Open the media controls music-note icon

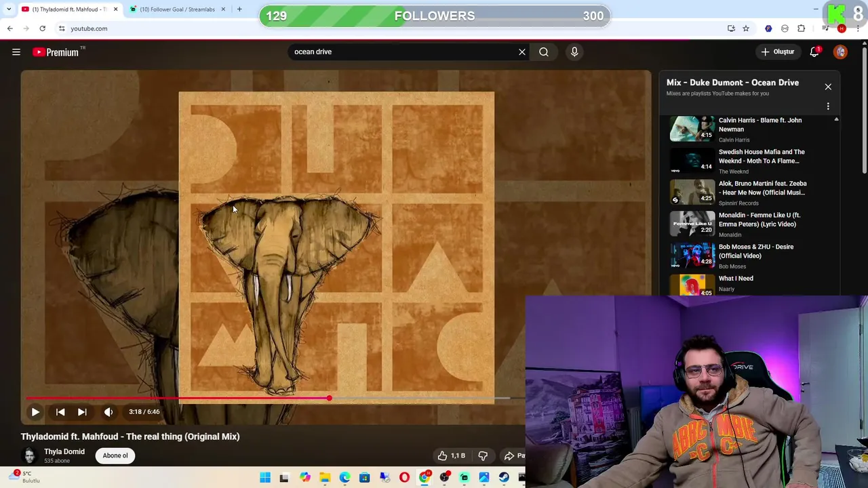click(x=825, y=28)
